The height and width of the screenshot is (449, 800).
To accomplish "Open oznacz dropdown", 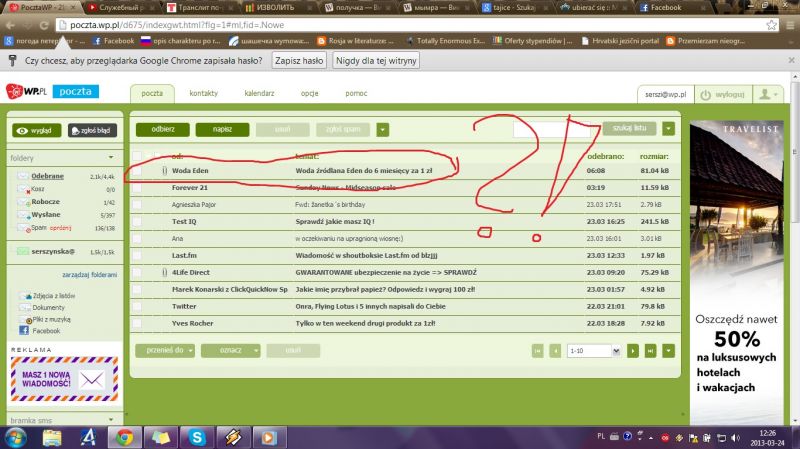I will [x=231, y=351].
